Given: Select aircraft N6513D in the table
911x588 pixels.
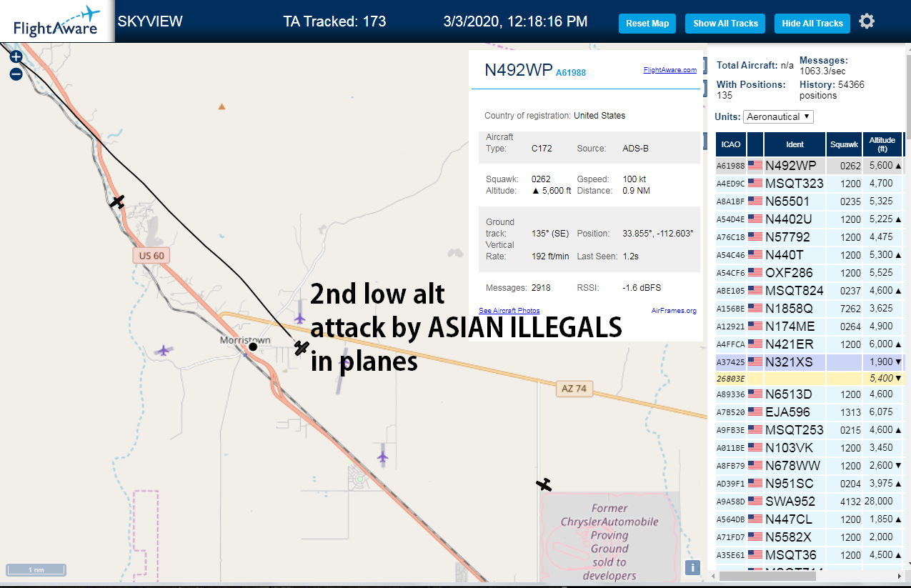Looking at the screenshot, I should pyautogui.click(x=810, y=394).
